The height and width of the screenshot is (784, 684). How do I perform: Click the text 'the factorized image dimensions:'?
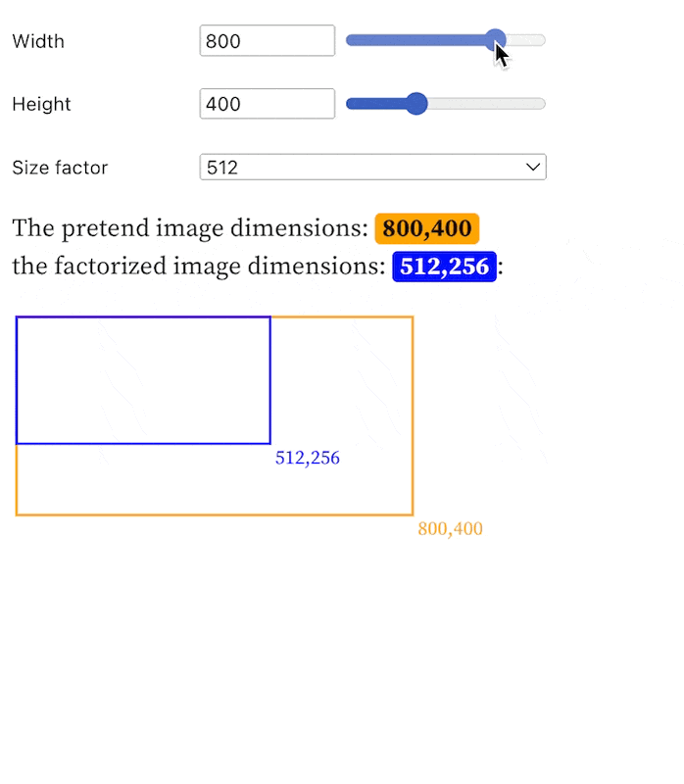(199, 266)
